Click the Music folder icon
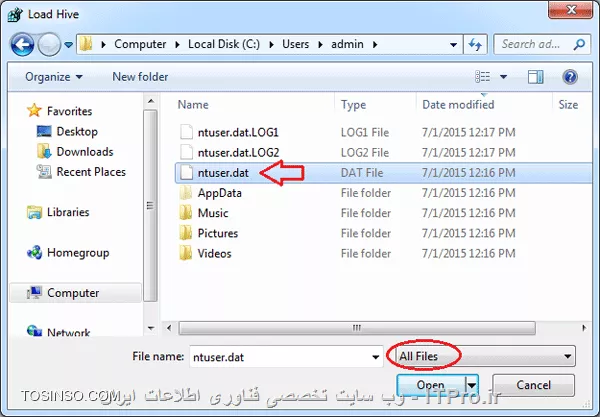Screen dimensions: 600x417 click(186, 213)
